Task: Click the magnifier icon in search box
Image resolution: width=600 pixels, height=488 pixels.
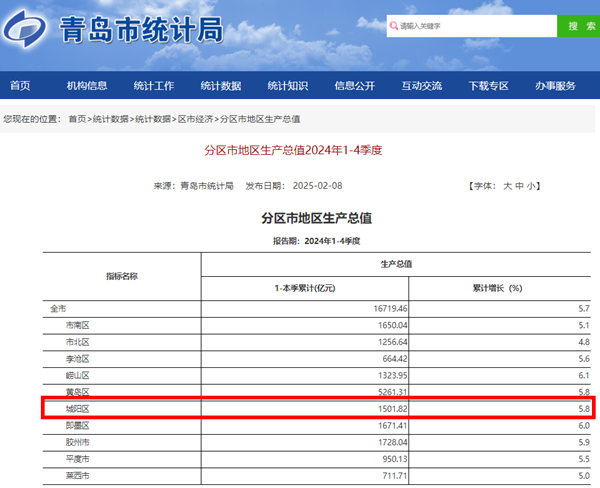Action: (394, 26)
